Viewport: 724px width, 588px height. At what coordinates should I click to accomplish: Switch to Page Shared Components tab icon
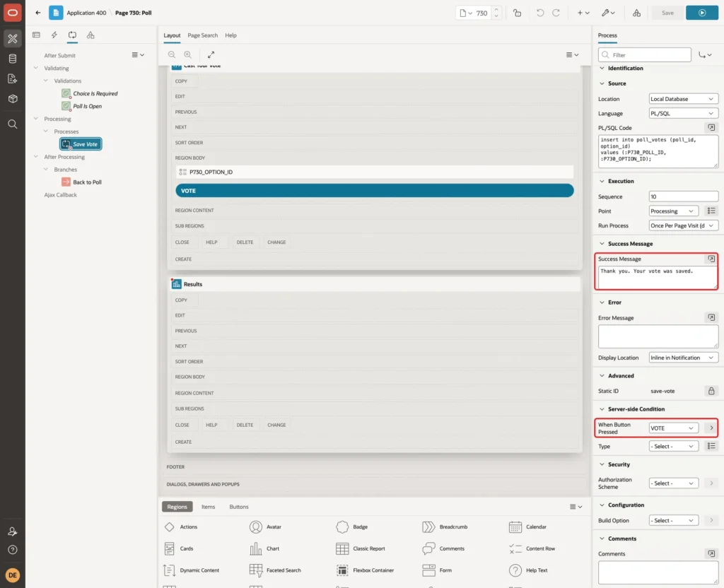pos(90,35)
